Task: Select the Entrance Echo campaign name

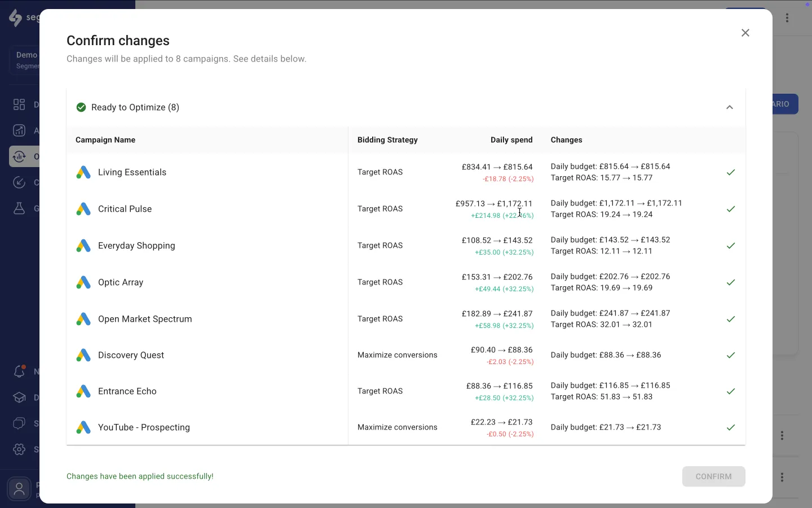Action: pos(127,391)
